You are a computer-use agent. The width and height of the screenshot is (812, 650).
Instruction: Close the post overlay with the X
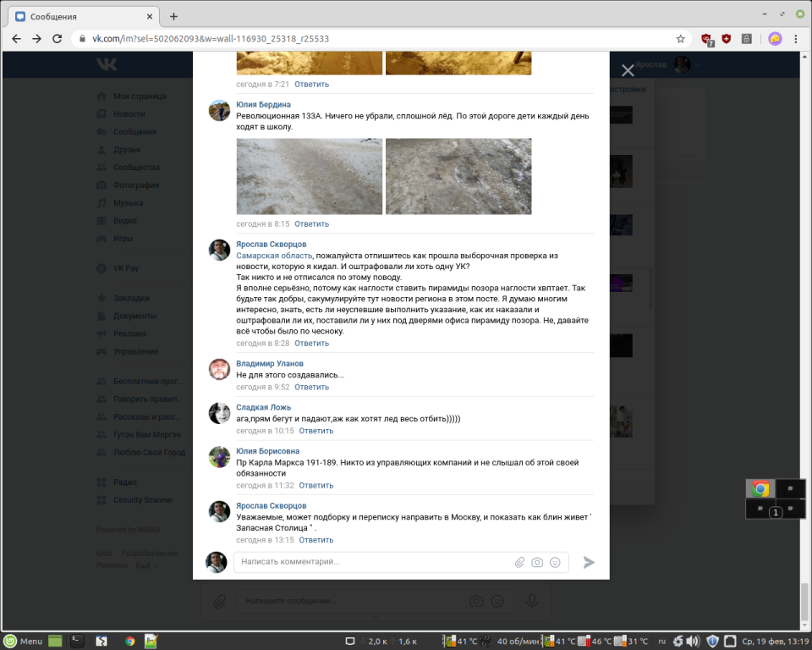coord(628,71)
